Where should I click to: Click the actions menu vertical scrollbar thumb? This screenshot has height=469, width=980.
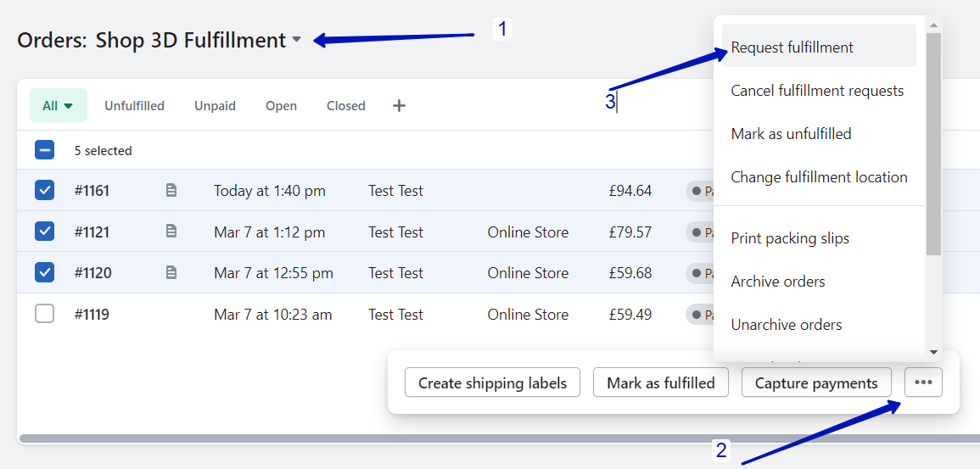point(933,144)
